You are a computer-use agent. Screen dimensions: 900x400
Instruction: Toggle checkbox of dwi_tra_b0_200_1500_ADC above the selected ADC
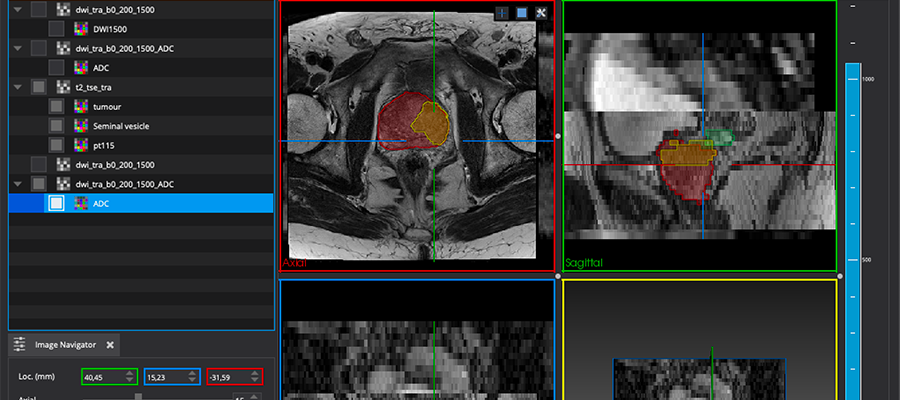click(x=38, y=184)
